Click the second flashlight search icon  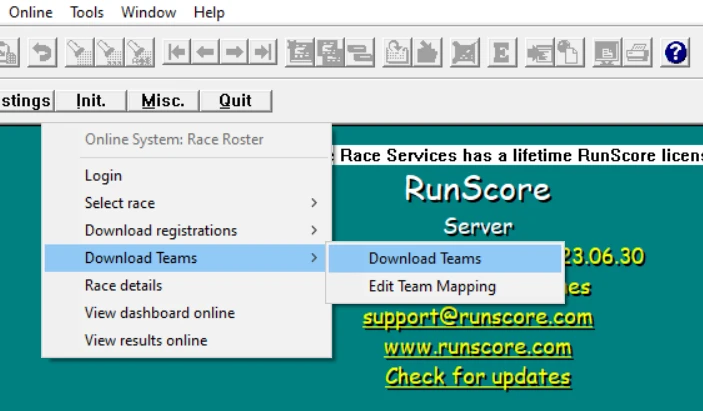[x=109, y=53]
